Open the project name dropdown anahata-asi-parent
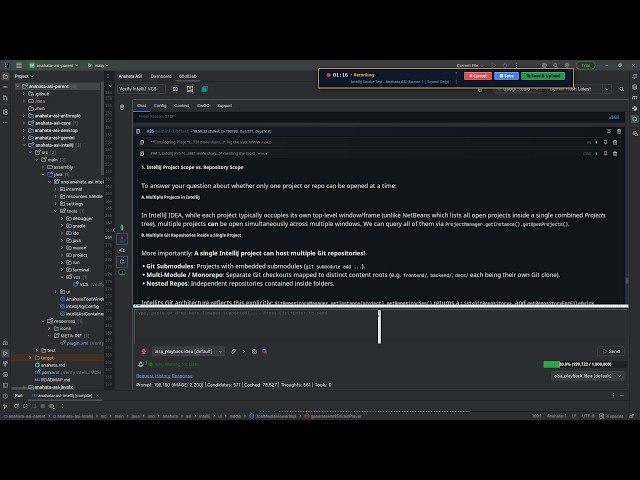This screenshot has height=480, width=640. click(53, 65)
